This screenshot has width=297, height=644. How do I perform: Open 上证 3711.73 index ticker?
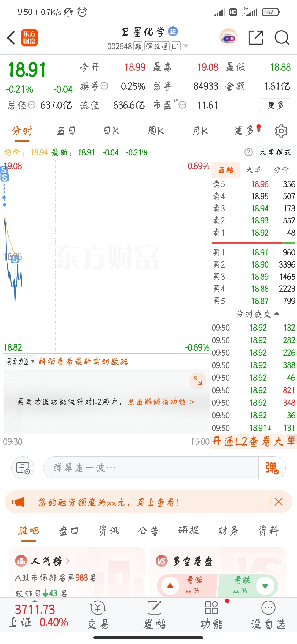click(x=39, y=616)
